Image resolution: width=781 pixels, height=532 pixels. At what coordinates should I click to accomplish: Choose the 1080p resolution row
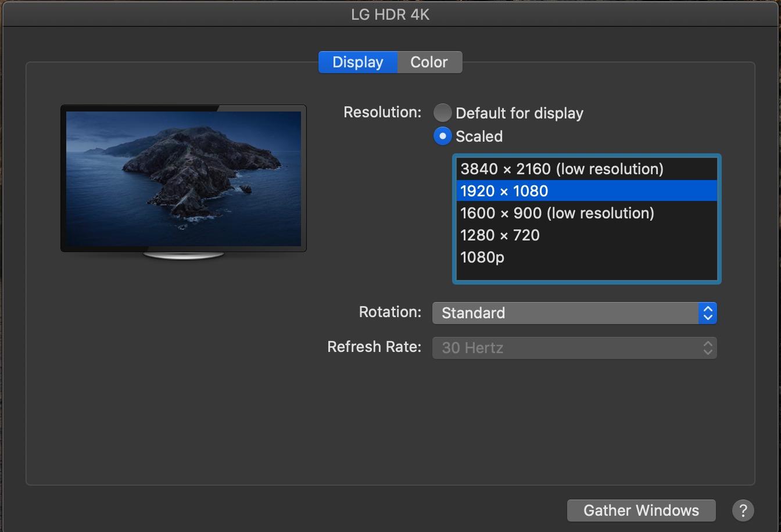click(587, 257)
